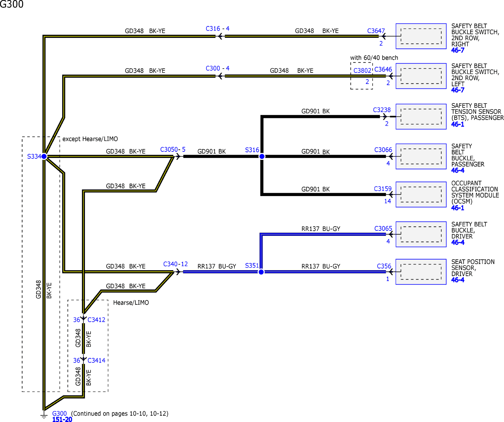This screenshot has height=422, width=504.
Task: Select the seat position sensor driver box
Action: [x=421, y=272]
